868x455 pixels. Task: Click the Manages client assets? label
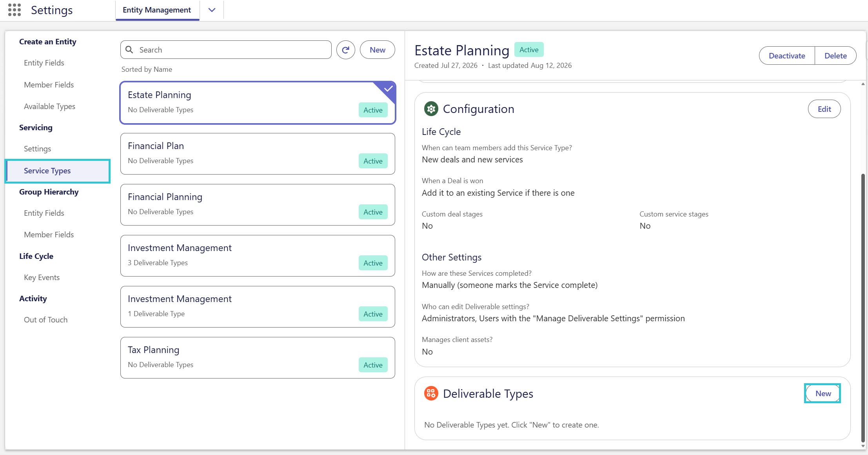457,340
